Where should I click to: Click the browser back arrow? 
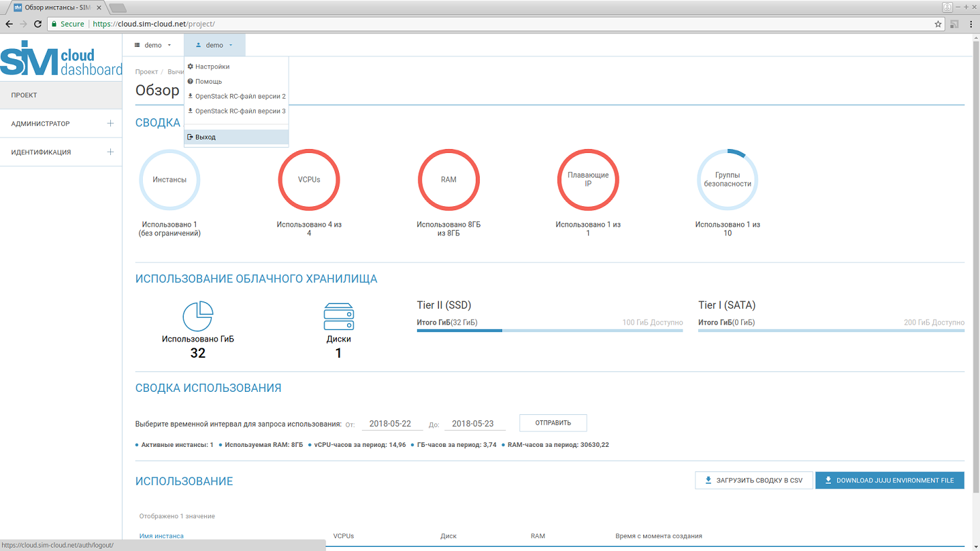tap(9, 24)
